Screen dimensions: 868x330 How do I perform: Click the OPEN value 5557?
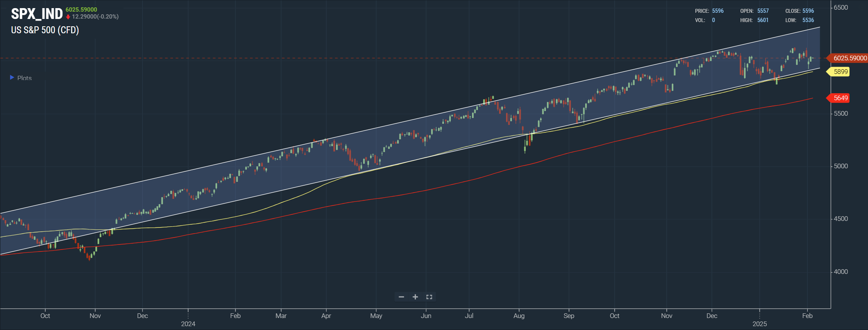(763, 11)
